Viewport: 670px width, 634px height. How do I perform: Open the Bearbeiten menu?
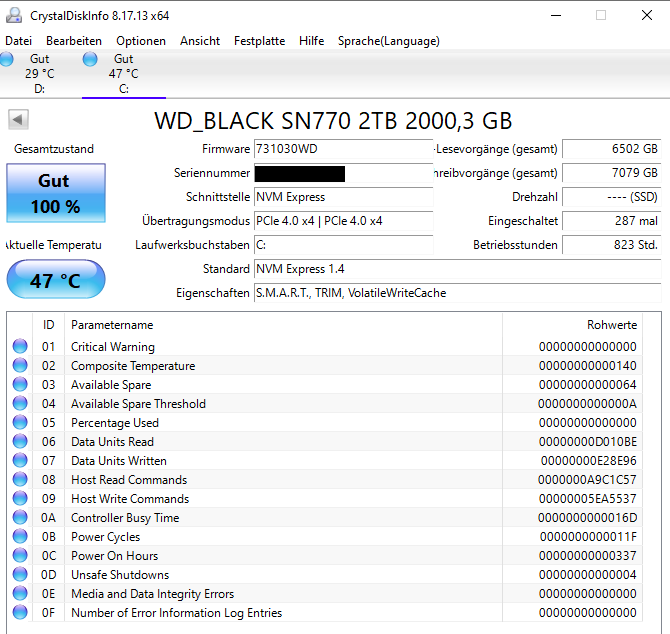(x=74, y=41)
